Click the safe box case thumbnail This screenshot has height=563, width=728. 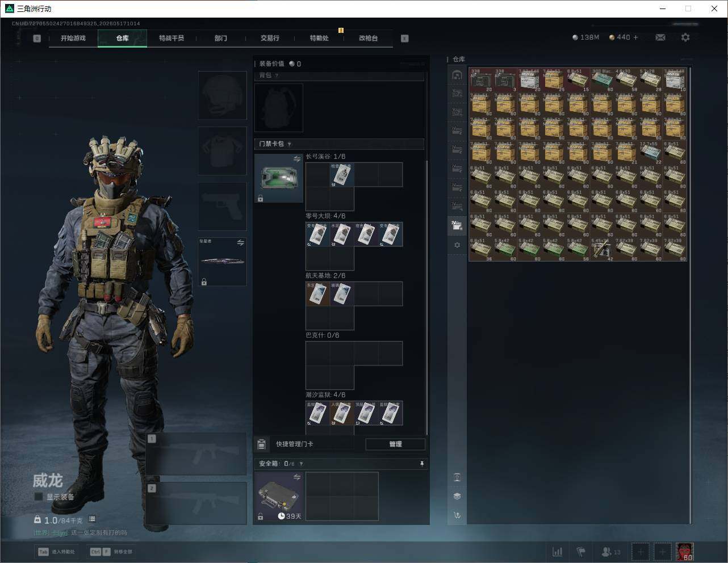278,497
